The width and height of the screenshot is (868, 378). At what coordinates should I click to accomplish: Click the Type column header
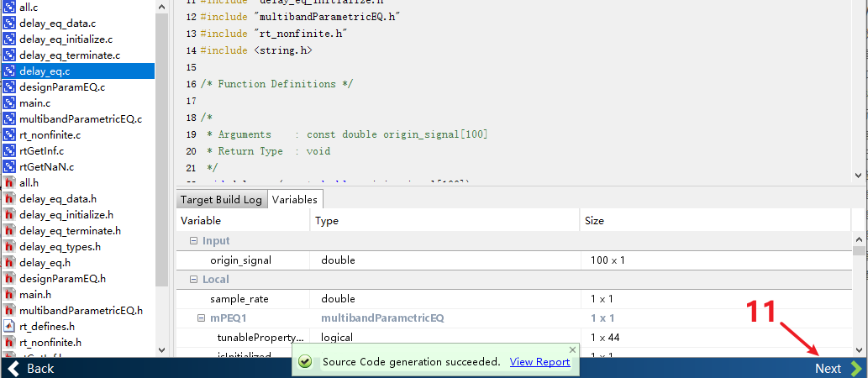[445, 220]
